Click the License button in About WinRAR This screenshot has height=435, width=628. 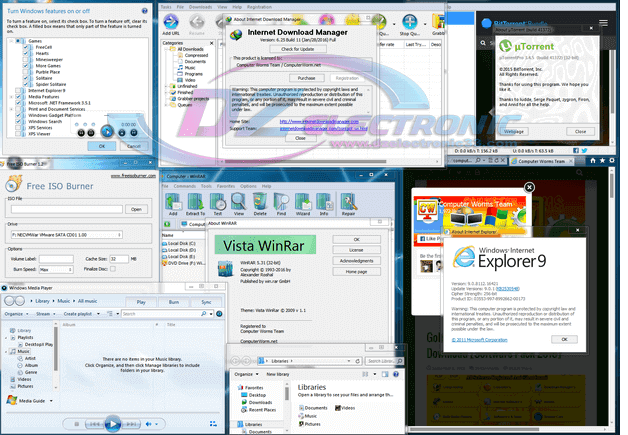click(x=356, y=250)
